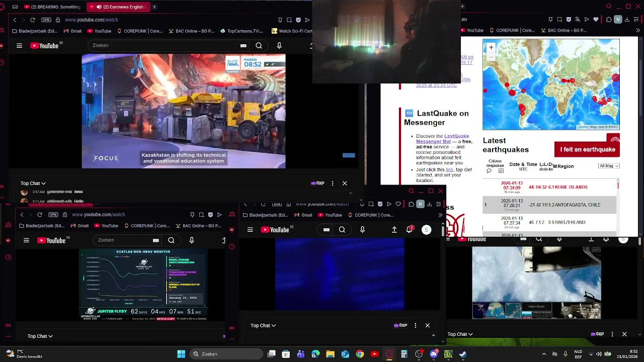Go back in the bottom-left 3I/ATLAS browser
This screenshot has width=644, height=362.
pos(22,215)
